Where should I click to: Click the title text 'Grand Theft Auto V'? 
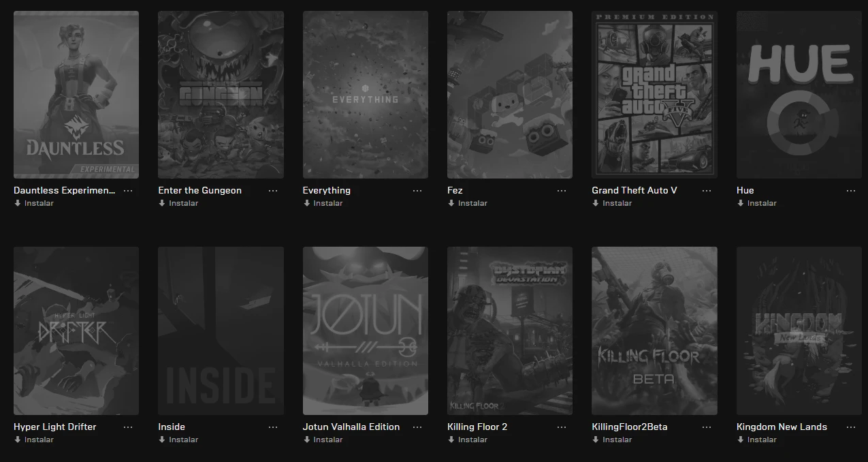point(634,190)
